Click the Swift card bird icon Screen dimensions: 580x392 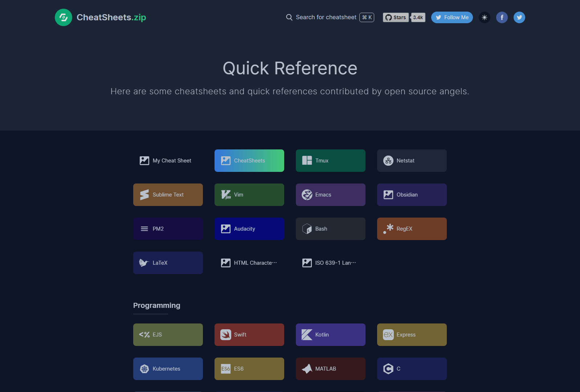226,335
